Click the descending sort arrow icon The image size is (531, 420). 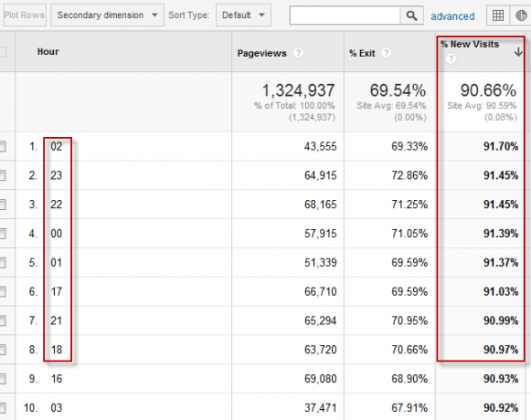[518, 52]
